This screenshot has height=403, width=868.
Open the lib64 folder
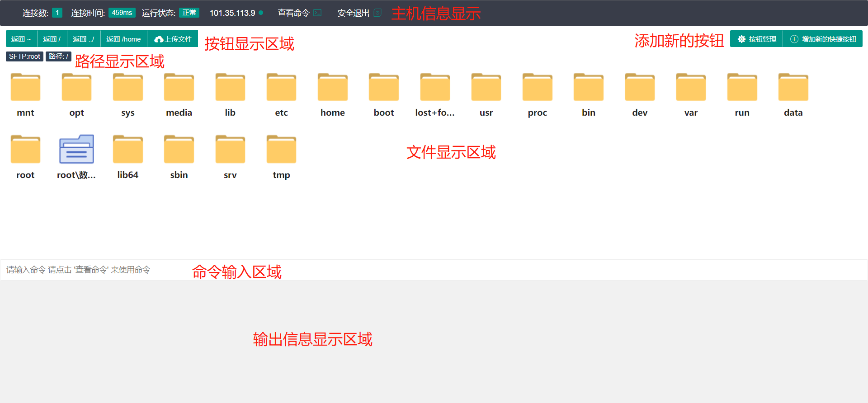128,150
